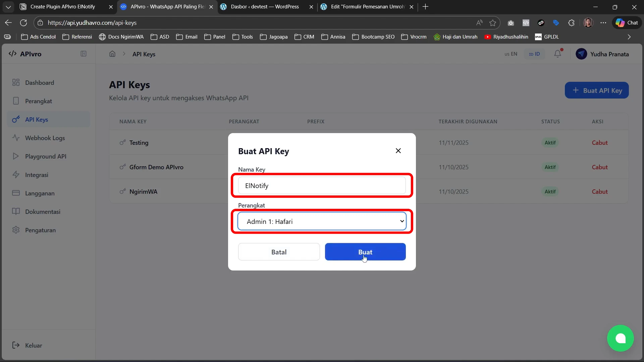Viewport: 644px width, 362px height.
Task: Click the Keluar logout icon
Action: (x=16, y=345)
